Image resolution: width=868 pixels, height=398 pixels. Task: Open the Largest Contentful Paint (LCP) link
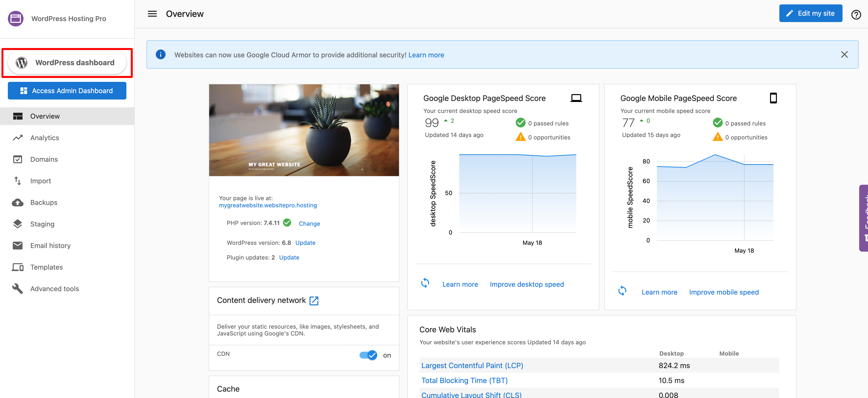point(472,365)
